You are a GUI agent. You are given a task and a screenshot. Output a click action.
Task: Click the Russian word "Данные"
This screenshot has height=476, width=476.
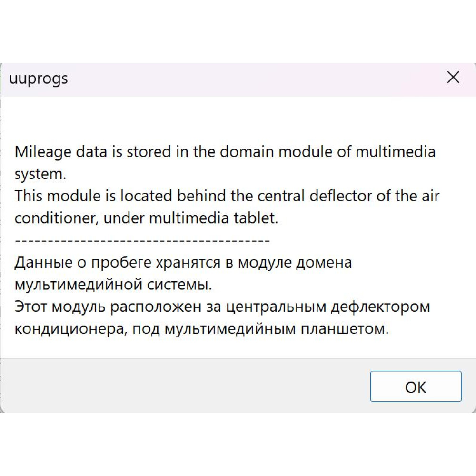click(x=43, y=262)
